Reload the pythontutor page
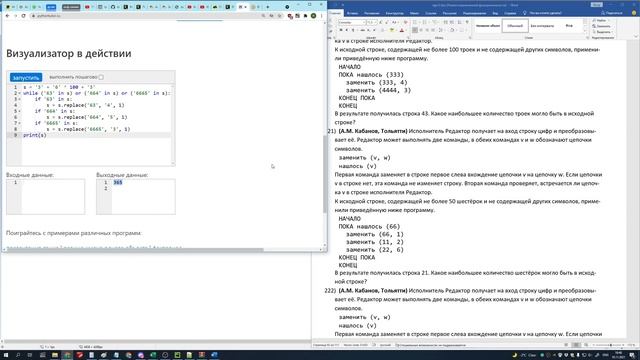This screenshot has height=360, width=640. pyautogui.click(x=24, y=16)
